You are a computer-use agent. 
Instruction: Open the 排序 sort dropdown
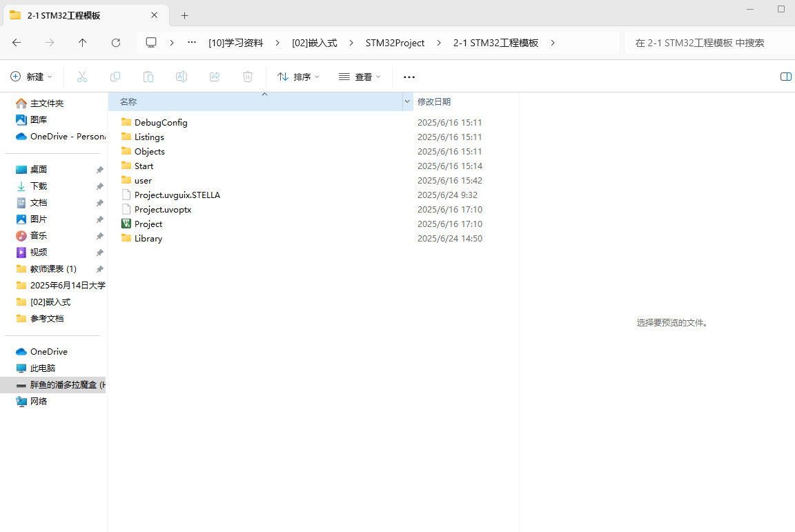[x=298, y=77]
